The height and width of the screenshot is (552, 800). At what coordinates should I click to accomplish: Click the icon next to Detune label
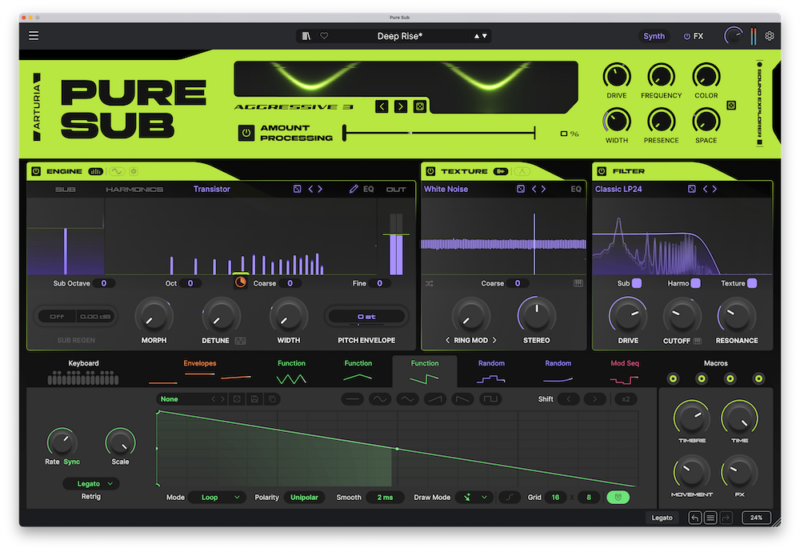point(240,341)
